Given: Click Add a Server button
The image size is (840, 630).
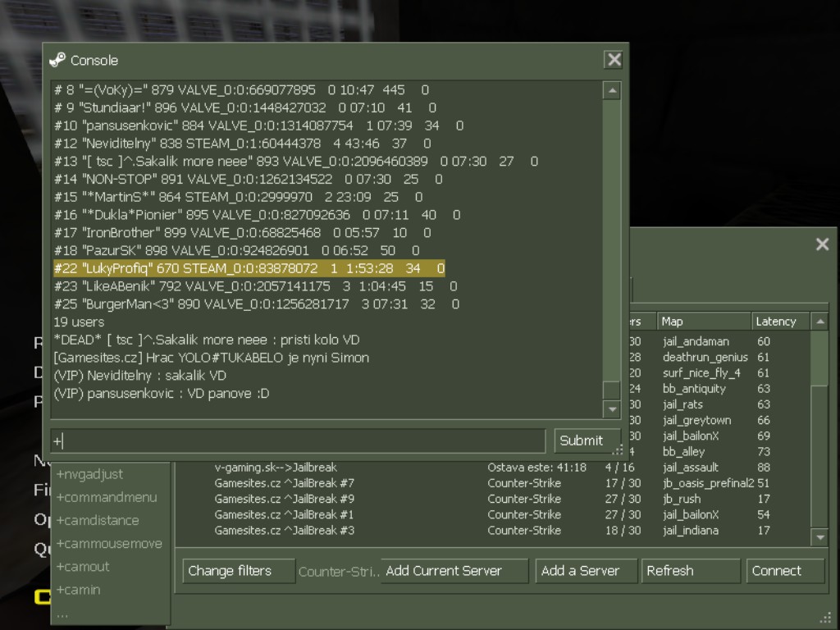Looking at the screenshot, I should (586, 571).
